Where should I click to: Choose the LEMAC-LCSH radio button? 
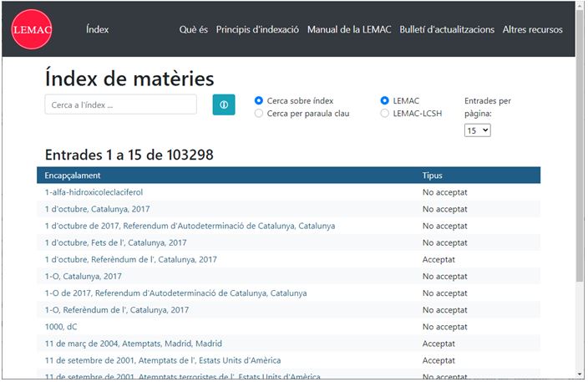coord(384,114)
